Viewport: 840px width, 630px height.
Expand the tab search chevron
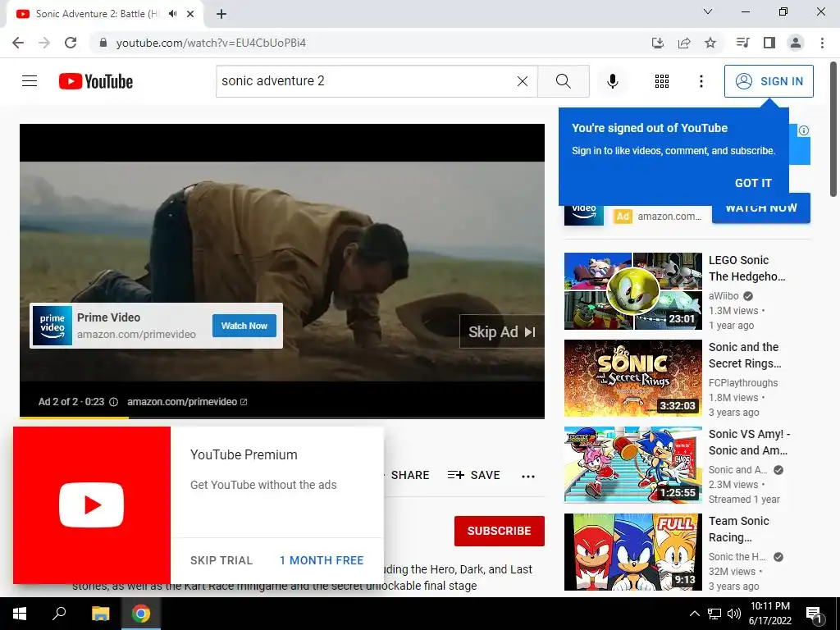tap(708, 11)
